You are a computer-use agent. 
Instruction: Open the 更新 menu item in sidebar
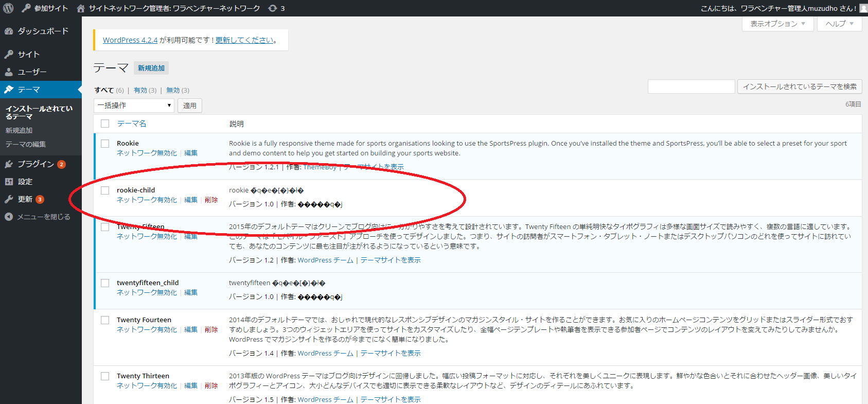pos(41,199)
